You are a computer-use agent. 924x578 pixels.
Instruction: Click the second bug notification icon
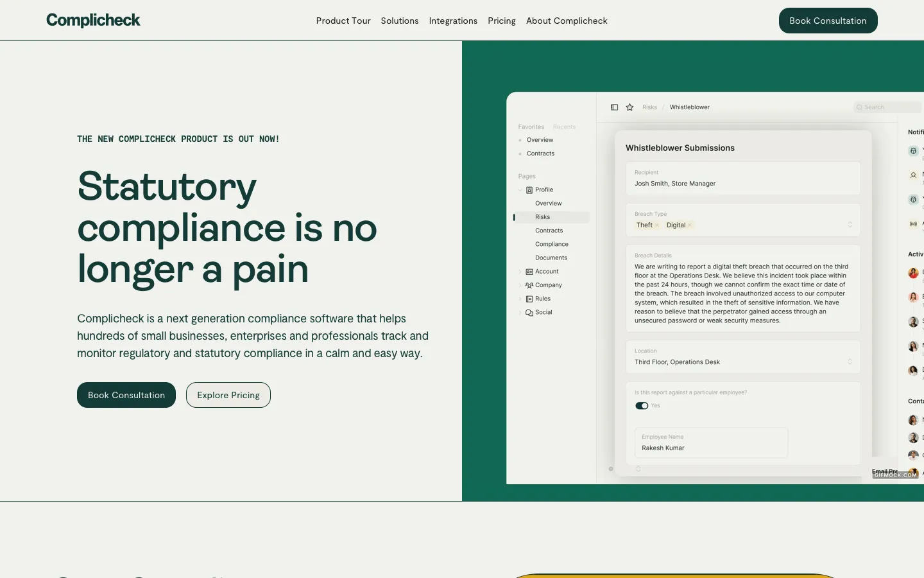coord(913,200)
